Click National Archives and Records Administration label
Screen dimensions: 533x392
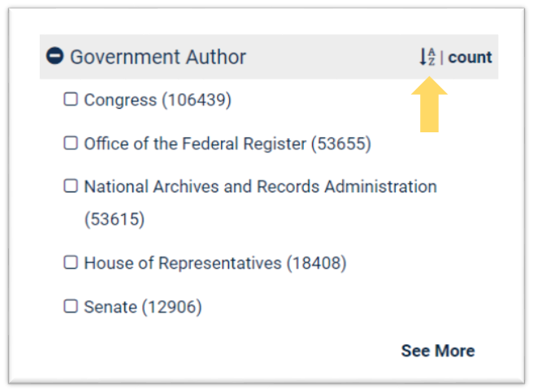pyautogui.click(x=260, y=187)
